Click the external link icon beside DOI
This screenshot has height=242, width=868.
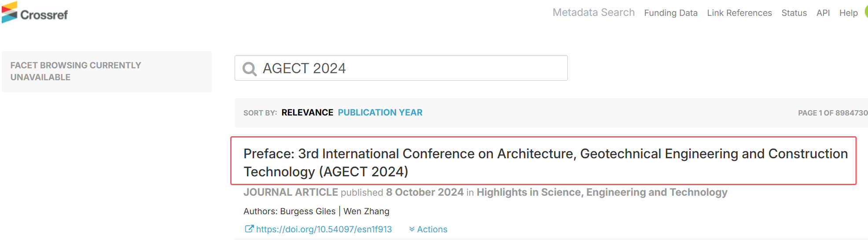coord(249,229)
